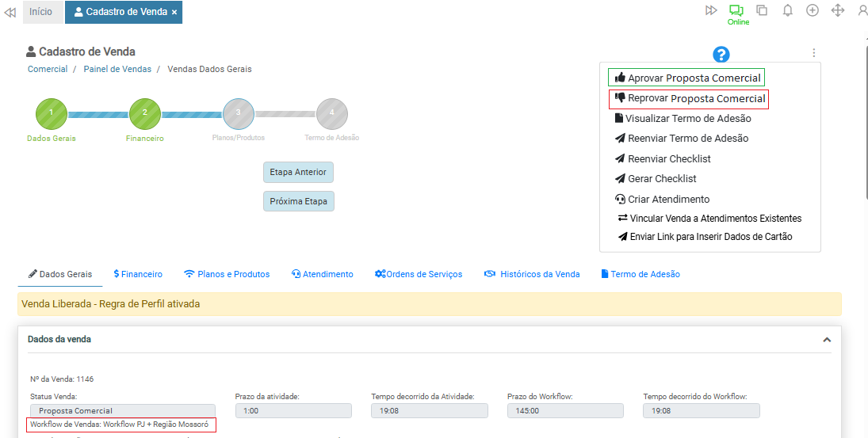Image resolution: width=868 pixels, height=438 pixels.
Task: Collapse the Dados da venda panel
Action: [x=827, y=340]
